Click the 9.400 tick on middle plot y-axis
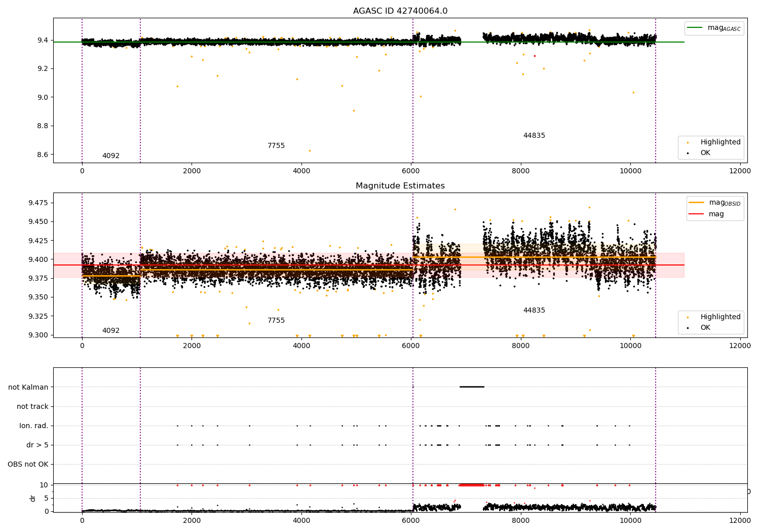Image resolution: width=760 pixels, height=532 pixels. [39, 260]
